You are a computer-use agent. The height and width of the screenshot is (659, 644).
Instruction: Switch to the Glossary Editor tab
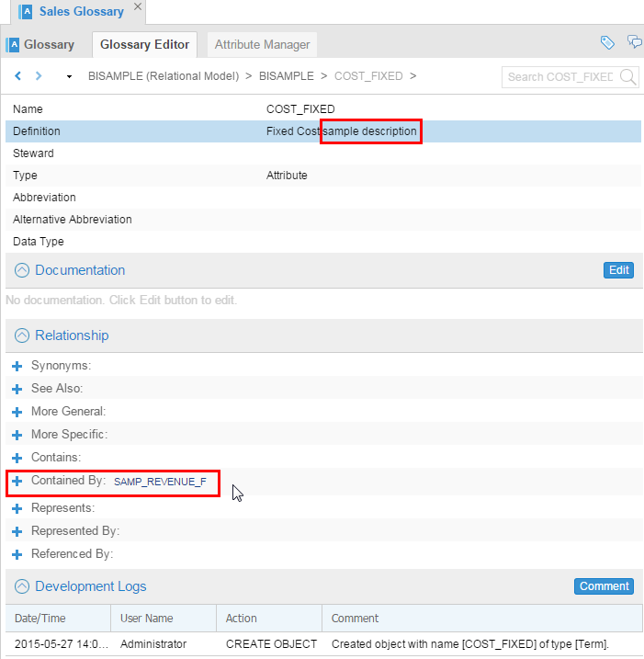[144, 44]
